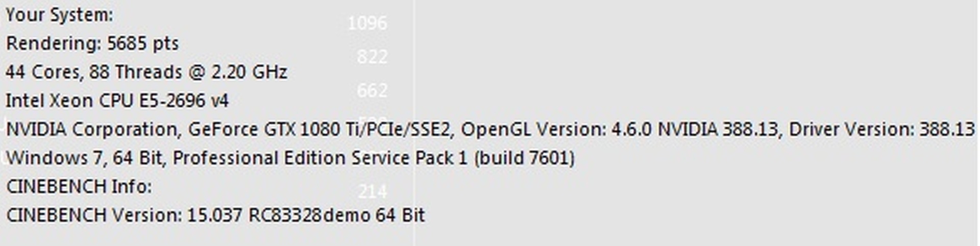Click the faint 662 score value
Screen dimensions: 980x246
[x=372, y=90]
